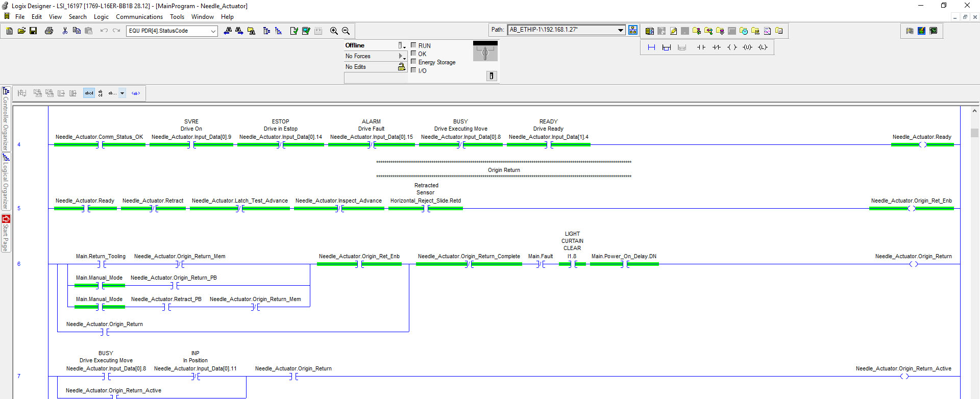Viewport: 980px width, 399px height.
Task: Select two-line ab/cd description wrap option
Action: (x=101, y=93)
